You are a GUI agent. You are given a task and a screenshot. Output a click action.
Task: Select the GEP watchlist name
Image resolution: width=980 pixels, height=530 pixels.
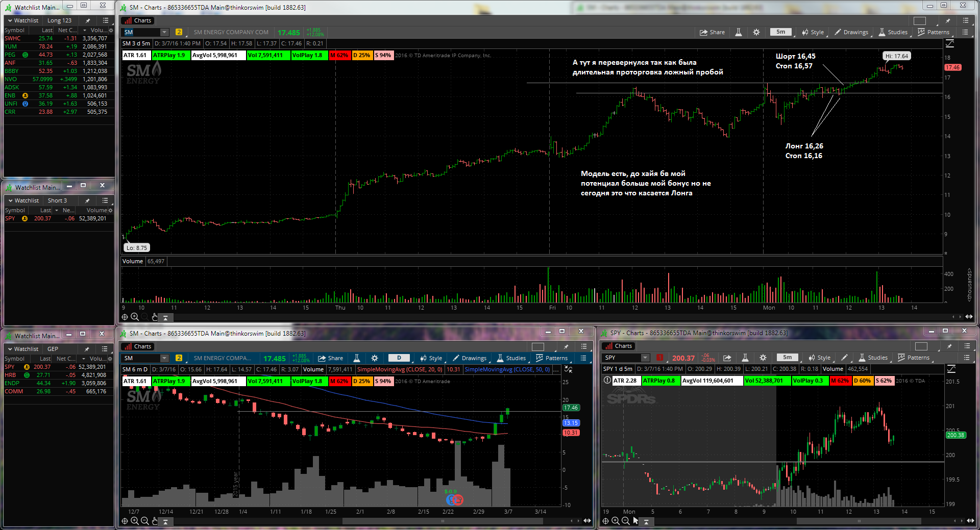coord(53,349)
